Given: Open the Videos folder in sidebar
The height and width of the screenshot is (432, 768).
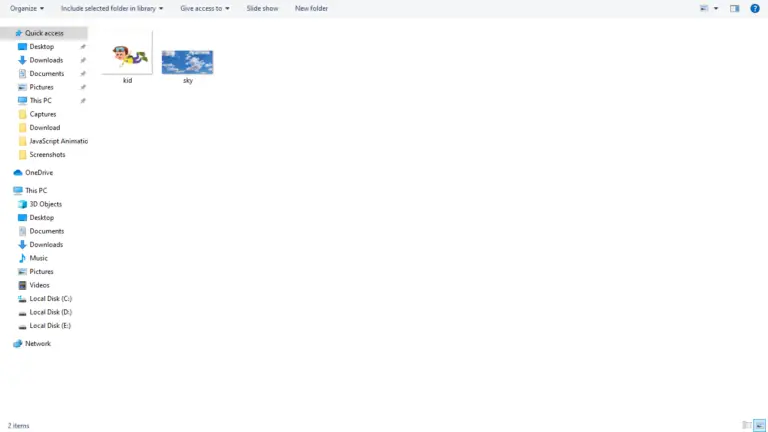Looking at the screenshot, I should coord(39,285).
